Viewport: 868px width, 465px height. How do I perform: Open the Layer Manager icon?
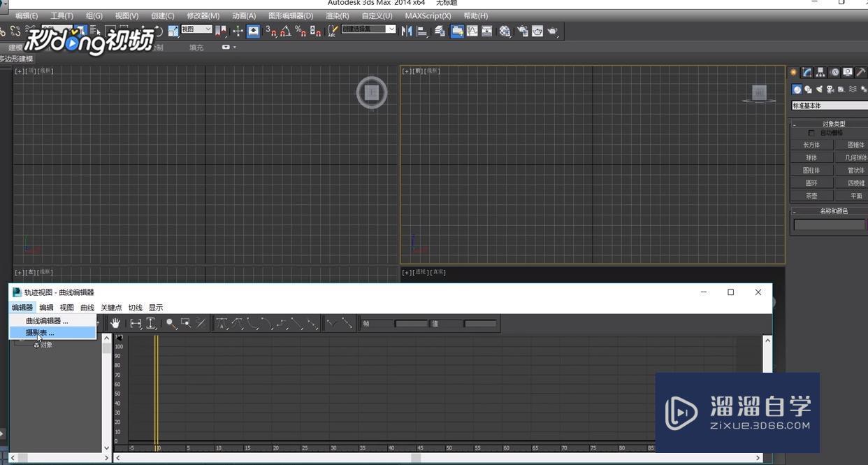pyautogui.click(x=440, y=31)
